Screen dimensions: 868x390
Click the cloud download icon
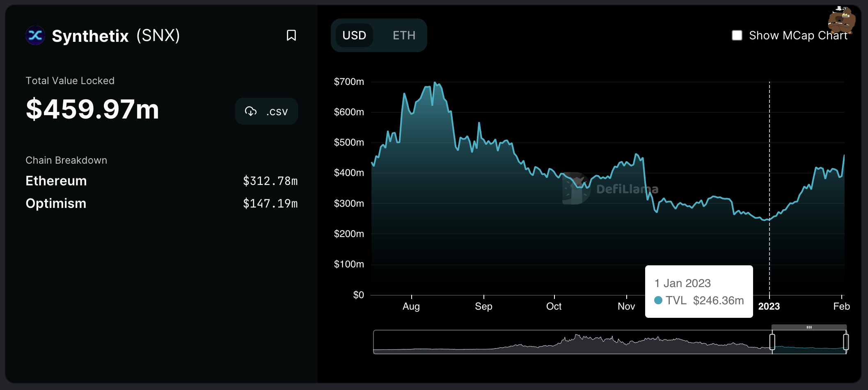(x=251, y=111)
